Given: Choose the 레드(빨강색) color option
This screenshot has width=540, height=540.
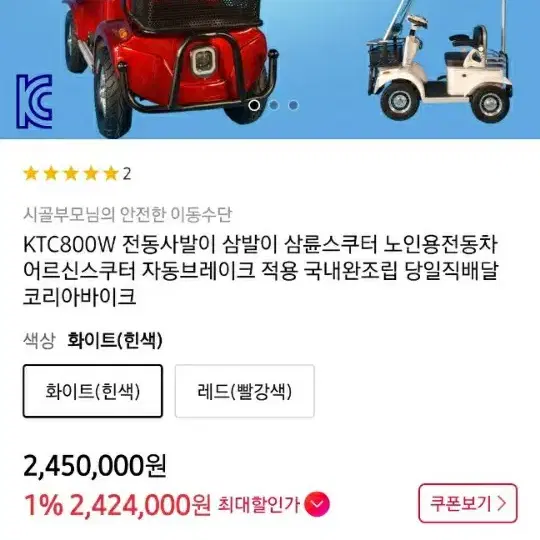Looking at the screenshot, I should 245,391.
